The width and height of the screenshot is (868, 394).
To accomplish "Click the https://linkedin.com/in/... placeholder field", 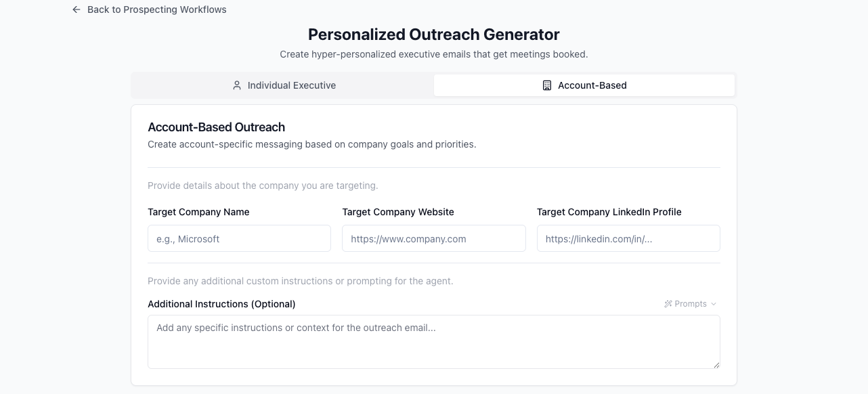I will [x=628, y=238].
